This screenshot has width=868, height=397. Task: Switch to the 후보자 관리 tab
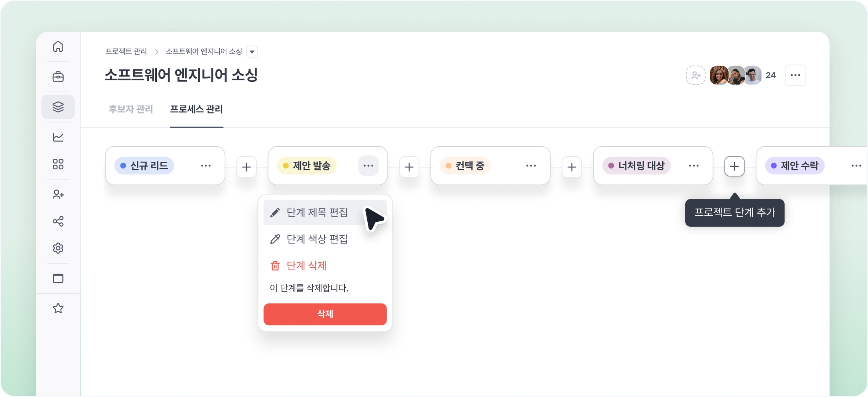pyautogui.click(x=131, y=109)
